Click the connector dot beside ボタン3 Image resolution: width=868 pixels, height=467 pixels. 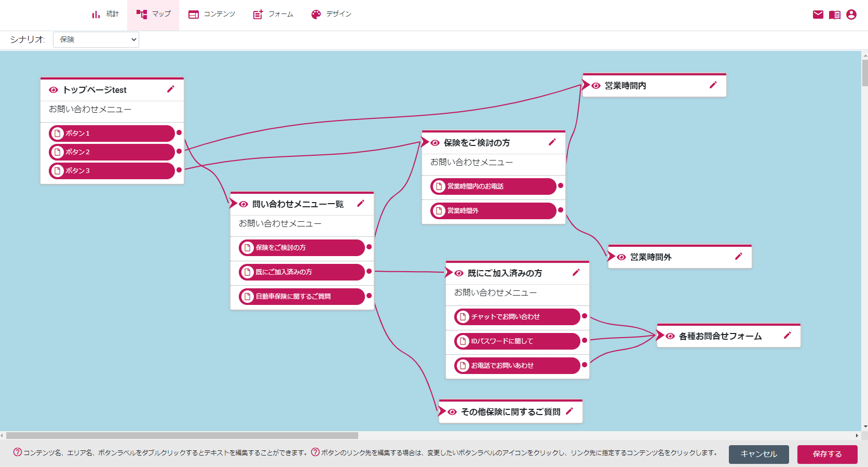[x=179, y=170]
